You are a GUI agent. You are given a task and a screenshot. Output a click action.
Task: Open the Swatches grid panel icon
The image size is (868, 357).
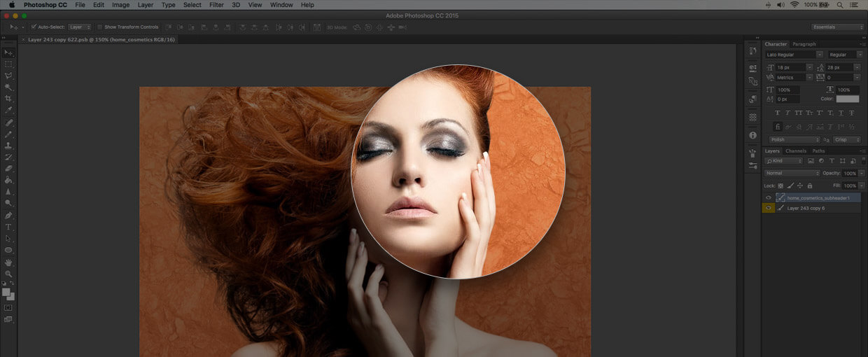[x=752, y=117]
